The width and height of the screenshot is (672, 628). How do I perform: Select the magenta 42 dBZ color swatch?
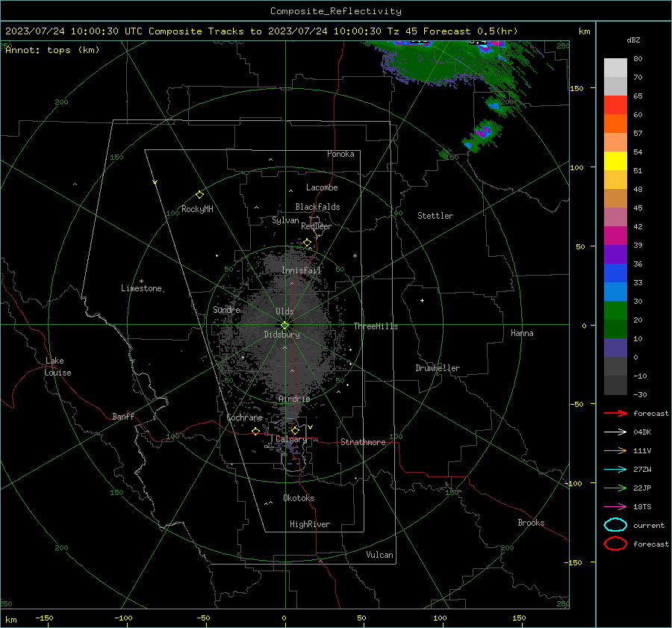[615, 235]
